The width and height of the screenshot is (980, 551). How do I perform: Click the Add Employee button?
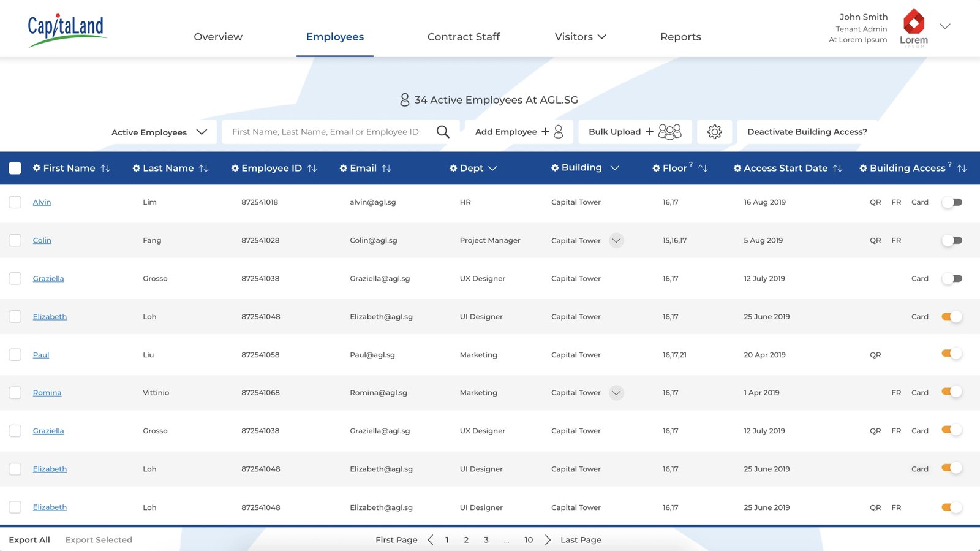tap(519, 132)
